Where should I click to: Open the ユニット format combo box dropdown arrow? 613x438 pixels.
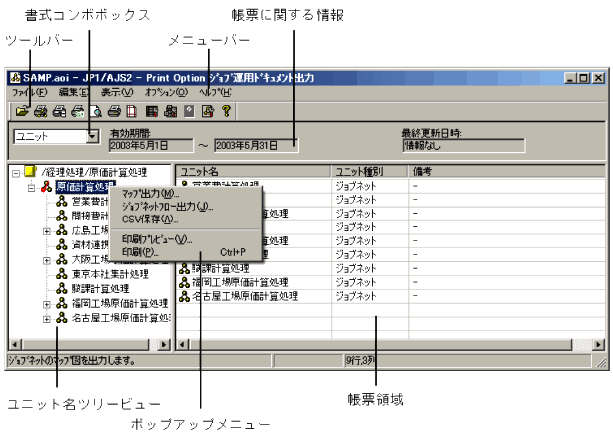pos(93,136)
